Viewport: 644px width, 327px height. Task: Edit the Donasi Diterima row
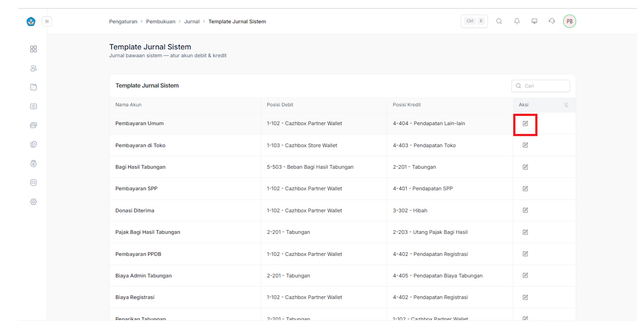525,210
